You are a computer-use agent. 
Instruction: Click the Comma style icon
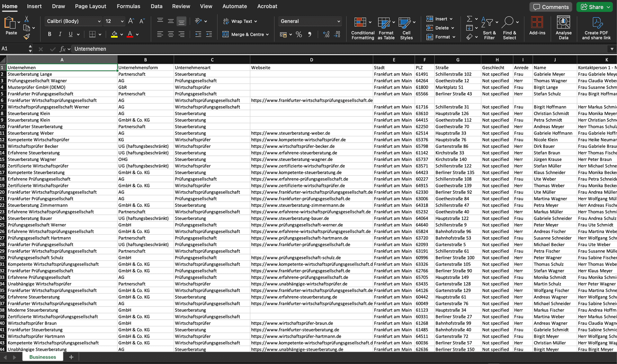310,34
